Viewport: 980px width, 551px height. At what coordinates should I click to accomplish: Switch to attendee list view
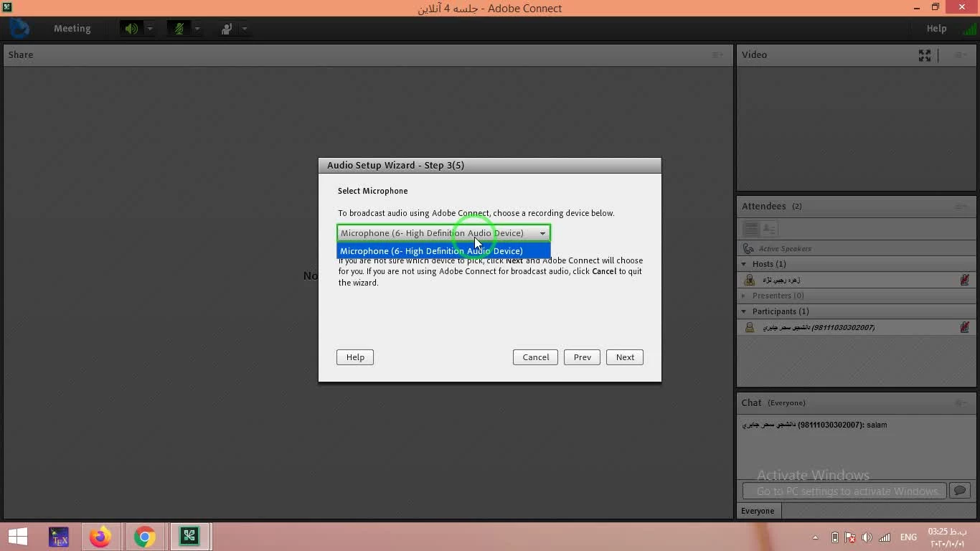750,229
